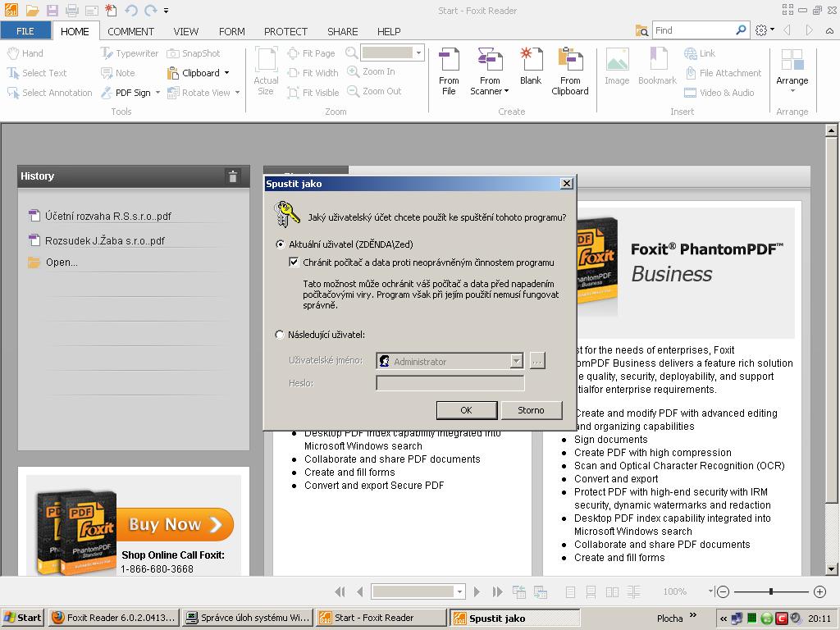Switch to the SHARE tab
Image resolution: width=840 pixels, height=630 pixels.
[342, 32]
